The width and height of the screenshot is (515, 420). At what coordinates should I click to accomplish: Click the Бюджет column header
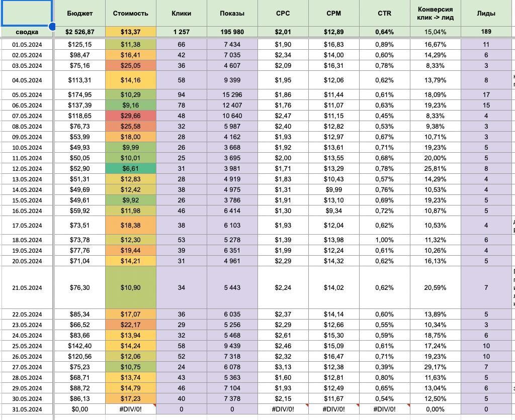(x=79, y=14)
